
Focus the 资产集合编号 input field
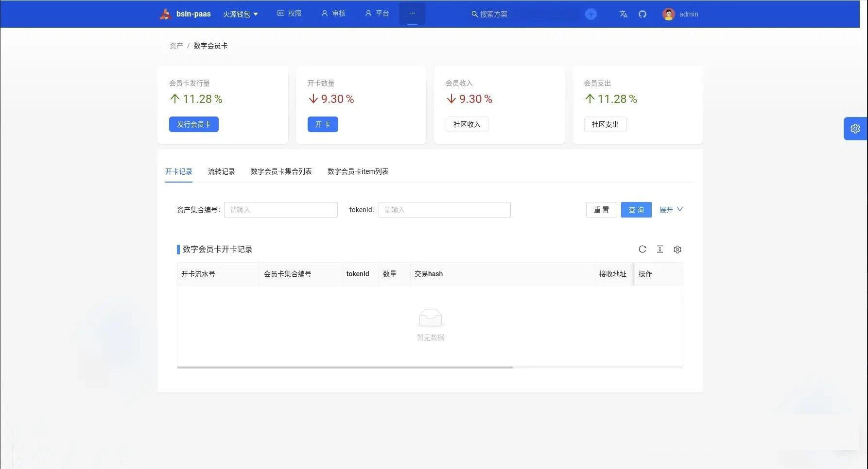280,210
